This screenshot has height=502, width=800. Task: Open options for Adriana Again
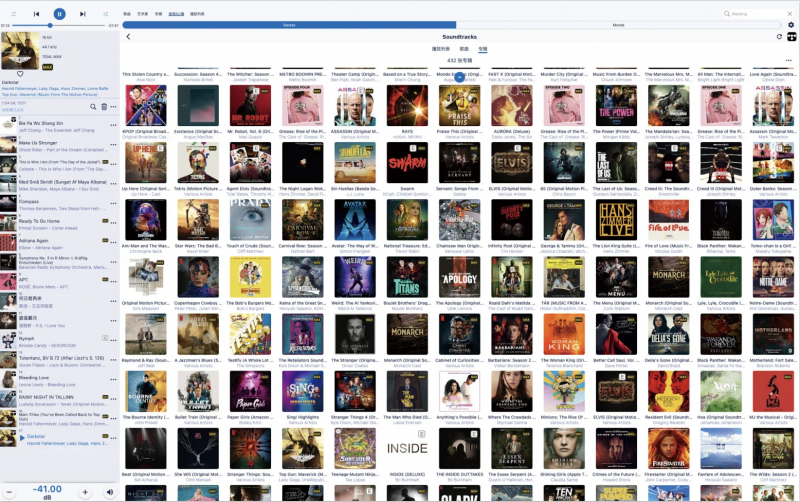pos(113,242)
